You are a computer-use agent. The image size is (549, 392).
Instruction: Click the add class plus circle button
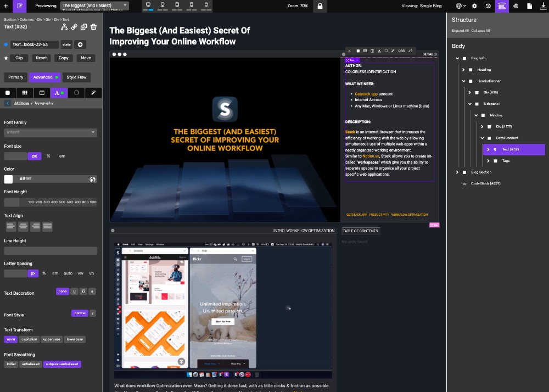[80, 44]
